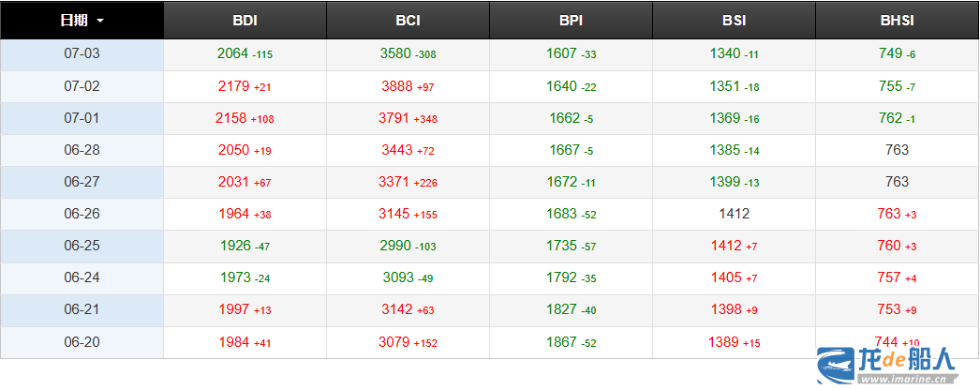The height and width of the screenshot is (390, 980).
Task: Select the 06-20 date cell
Action: click(82, 342)
